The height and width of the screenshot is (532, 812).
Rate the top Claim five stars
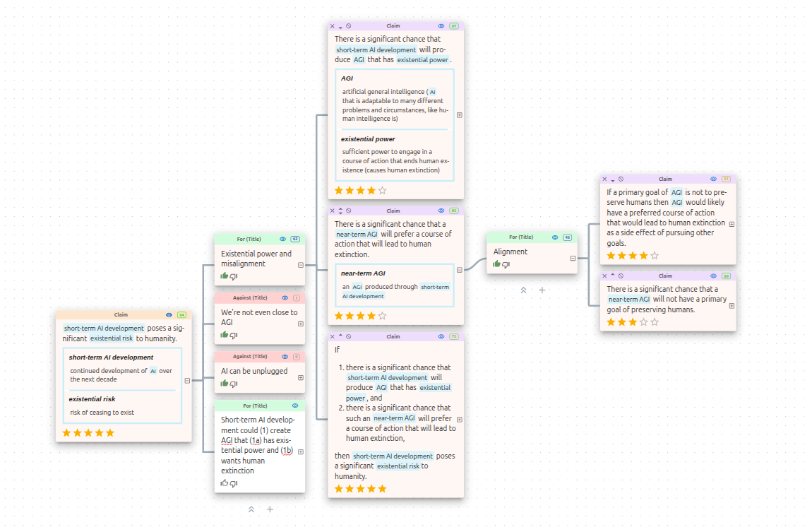click(383, 190)
